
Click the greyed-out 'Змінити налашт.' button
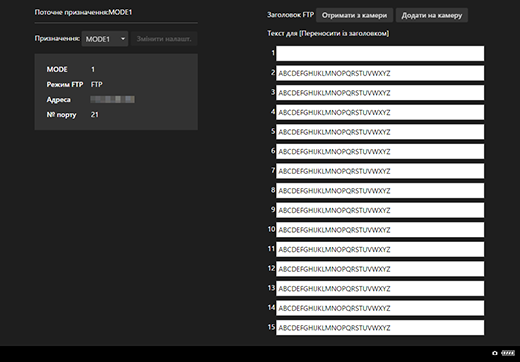[x=164, y=39]
